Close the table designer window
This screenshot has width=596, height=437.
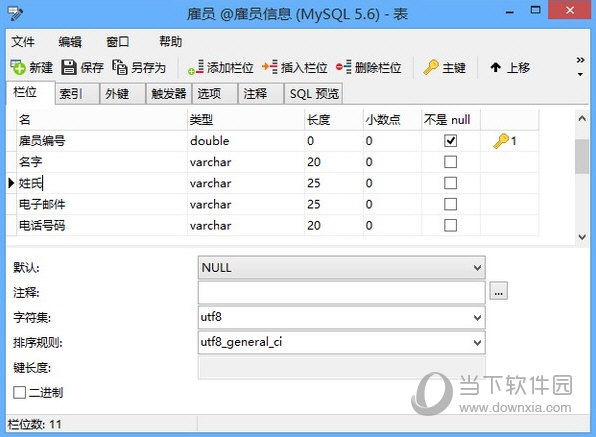[x=569, y=10]
